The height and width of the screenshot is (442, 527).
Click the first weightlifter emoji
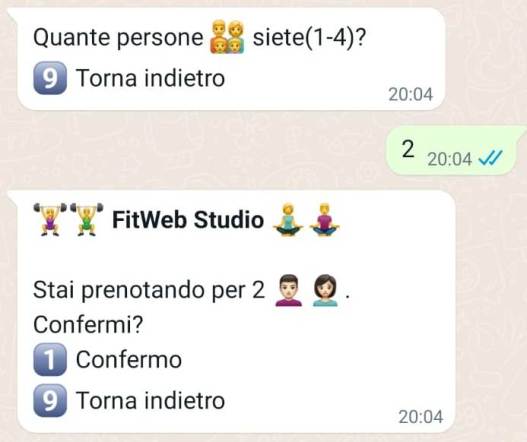coord(50,219)
